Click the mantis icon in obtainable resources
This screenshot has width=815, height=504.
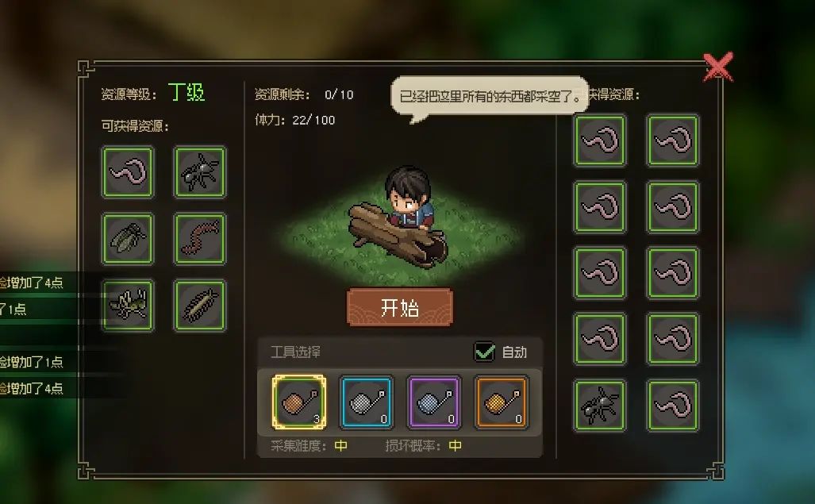(x=128, y=305)
